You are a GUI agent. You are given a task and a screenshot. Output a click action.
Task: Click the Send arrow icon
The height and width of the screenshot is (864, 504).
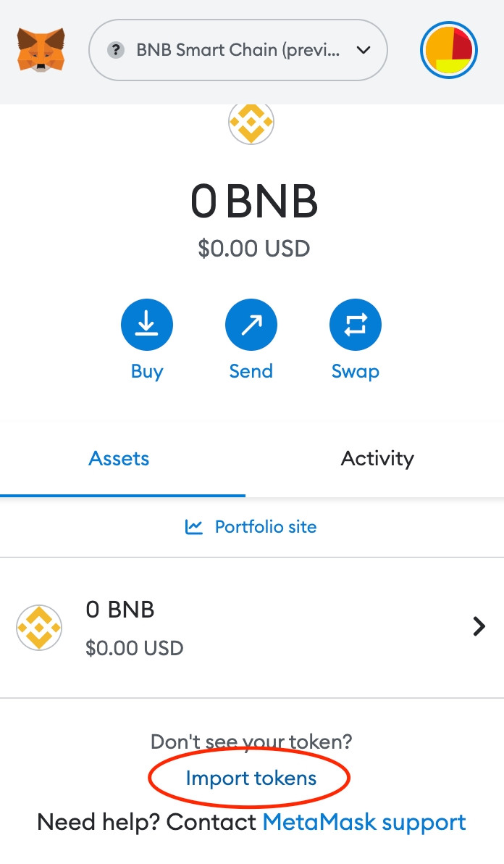click(251, 325)
